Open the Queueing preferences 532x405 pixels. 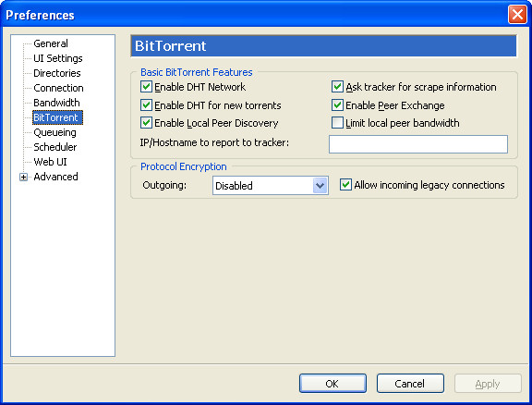point(54,132)
